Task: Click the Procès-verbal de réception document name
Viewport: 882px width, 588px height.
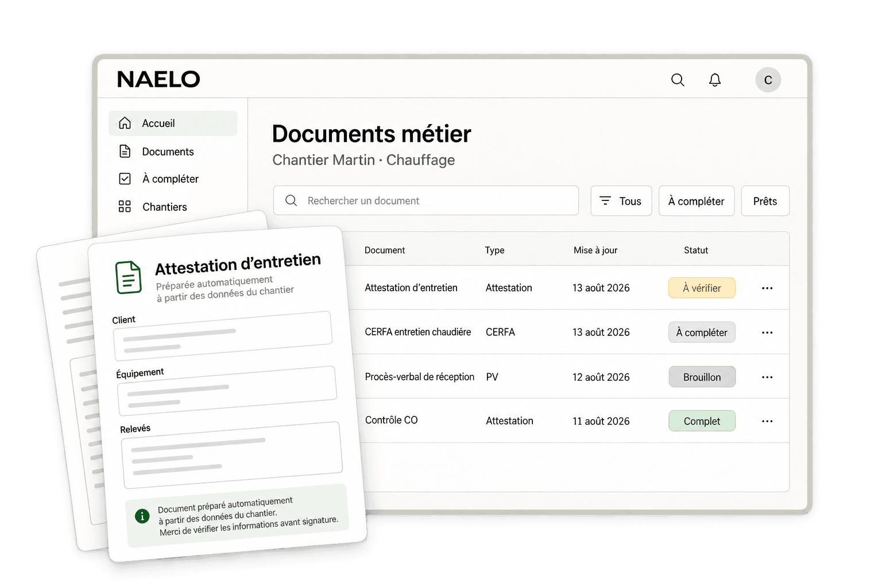Action: pyautogui.click(x=420, y=377)
